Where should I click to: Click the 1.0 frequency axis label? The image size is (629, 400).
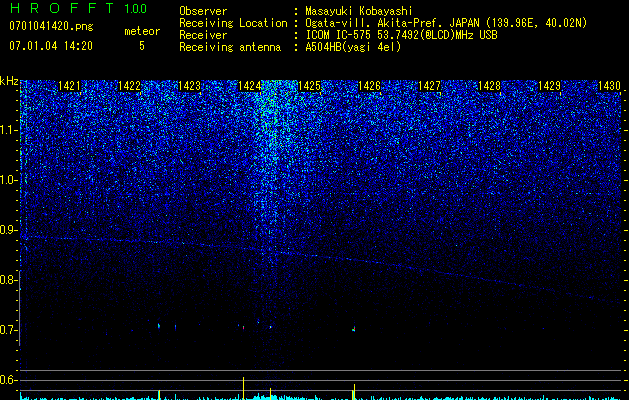click(7, 181)
